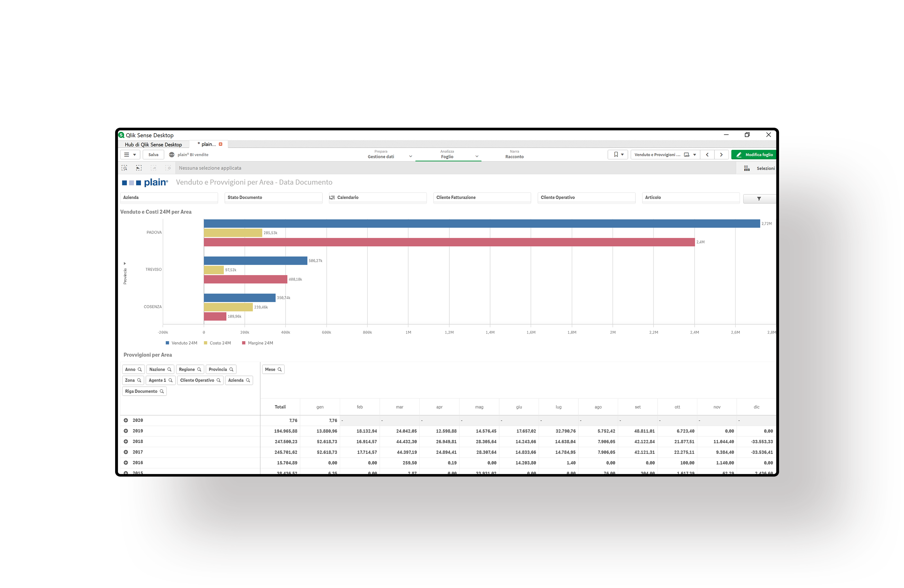Go to the previous sheet

(707, 154)
